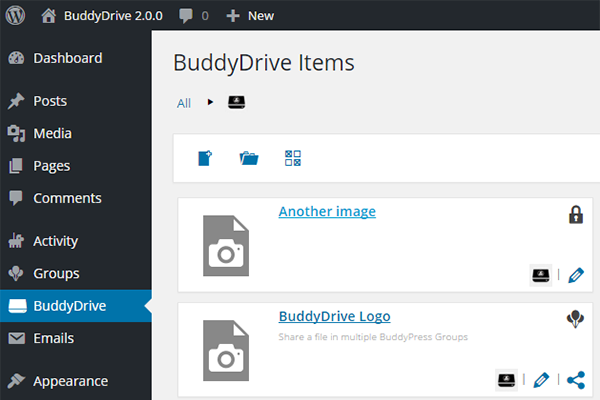
Task: Click the drive owner icon on BuddyDrive Logo
Action: click(x=506, y=379)
